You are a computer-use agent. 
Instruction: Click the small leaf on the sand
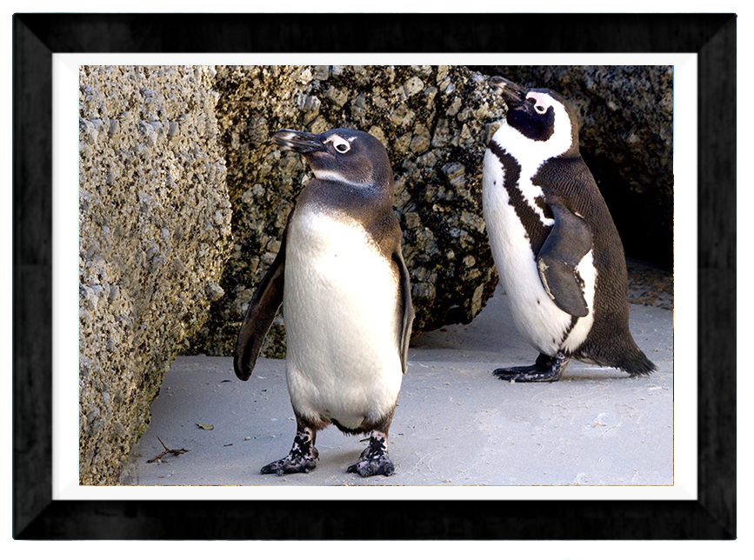click(x=205, y=426)
